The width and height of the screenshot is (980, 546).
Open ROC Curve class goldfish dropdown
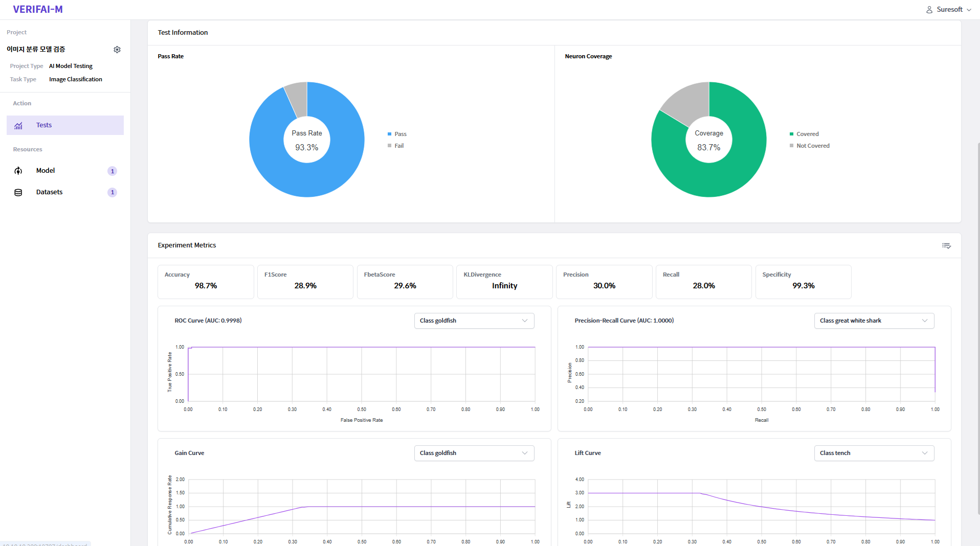[474, 321]
